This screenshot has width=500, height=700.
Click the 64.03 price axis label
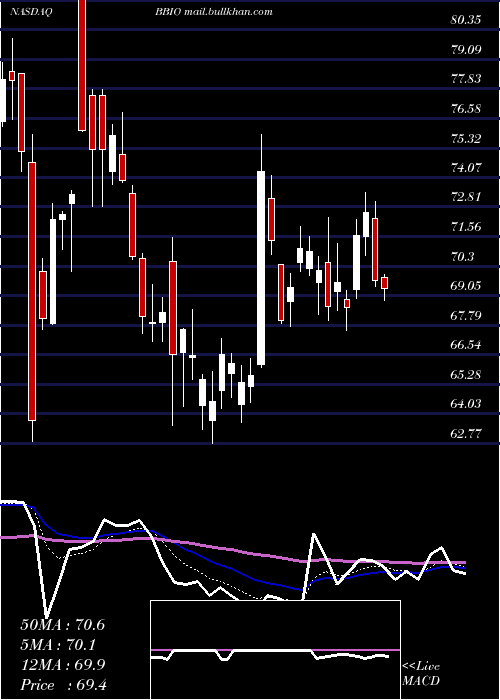tap(466, 404)
